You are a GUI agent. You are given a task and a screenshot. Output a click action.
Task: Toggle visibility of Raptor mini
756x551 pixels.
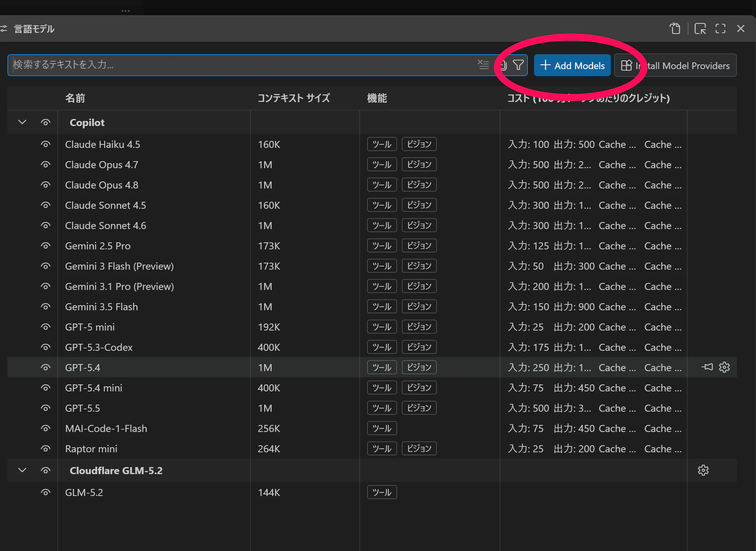tap(46, 449)
